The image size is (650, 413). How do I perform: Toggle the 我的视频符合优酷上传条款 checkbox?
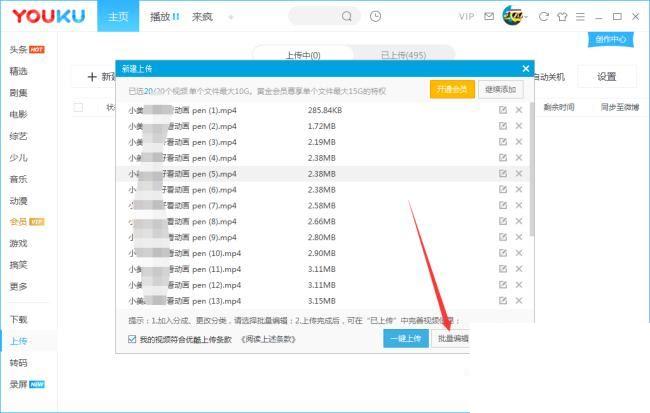[133, 339]
